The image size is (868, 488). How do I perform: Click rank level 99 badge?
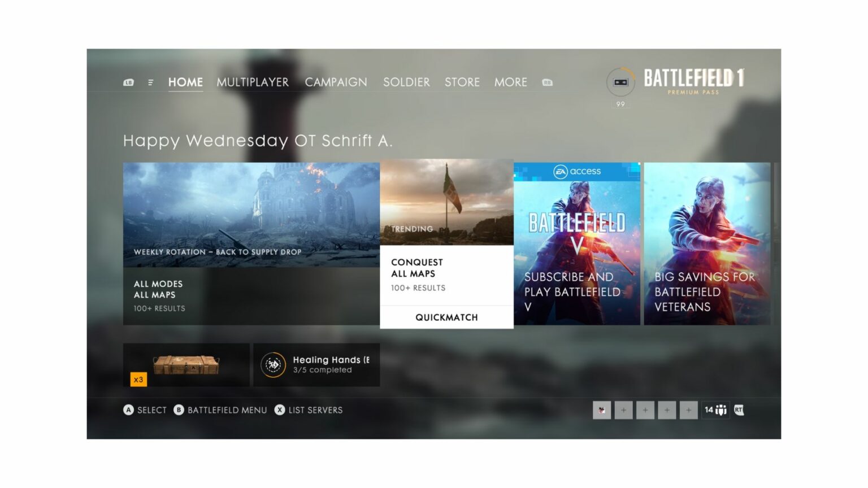pos(620,104)
